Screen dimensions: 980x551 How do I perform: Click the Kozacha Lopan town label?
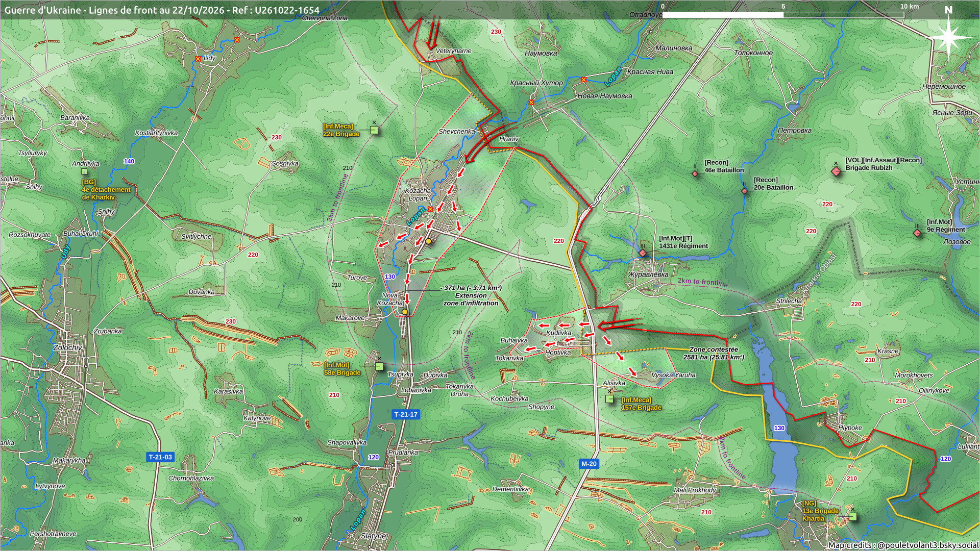(418, 194)
